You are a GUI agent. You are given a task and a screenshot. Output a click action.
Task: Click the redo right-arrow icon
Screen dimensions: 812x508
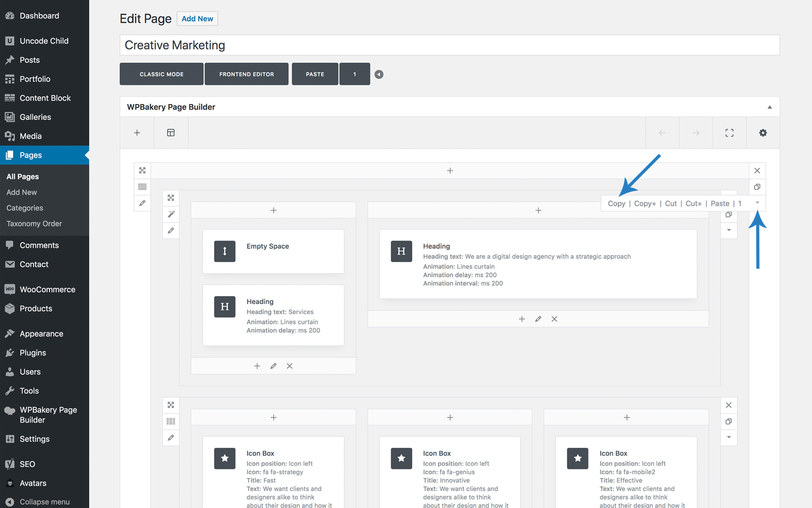coord(696,133)
